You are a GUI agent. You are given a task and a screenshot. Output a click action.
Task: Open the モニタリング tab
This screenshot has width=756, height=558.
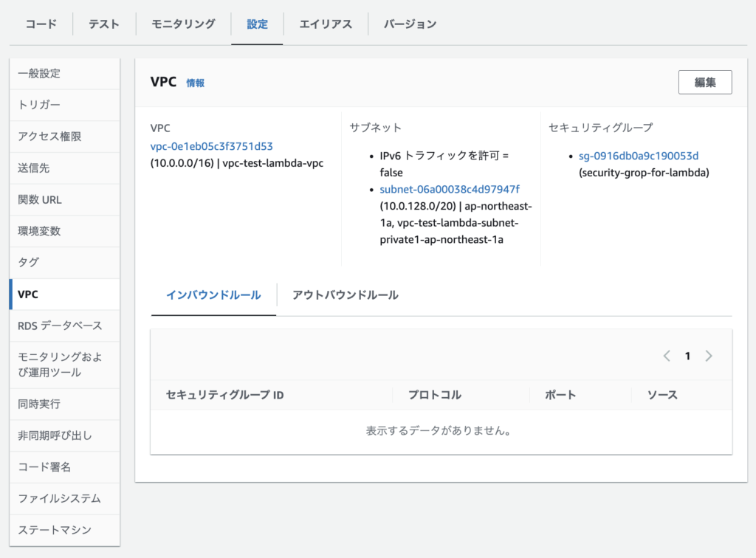[183, 24]
